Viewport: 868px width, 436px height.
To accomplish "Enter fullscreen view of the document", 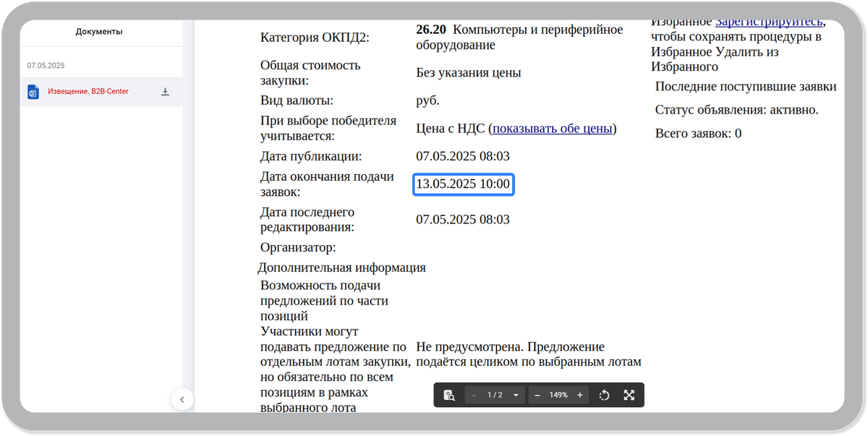I will (x=629, y=395).
